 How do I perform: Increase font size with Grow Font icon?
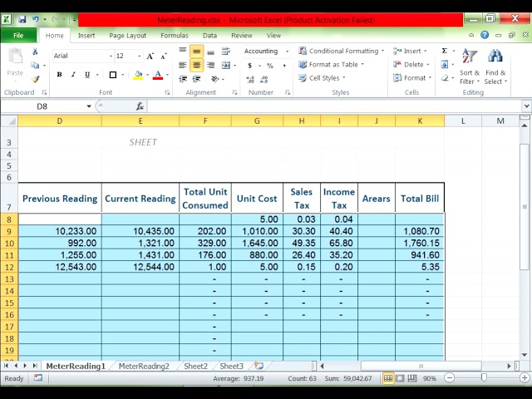(x=150, y=56)
